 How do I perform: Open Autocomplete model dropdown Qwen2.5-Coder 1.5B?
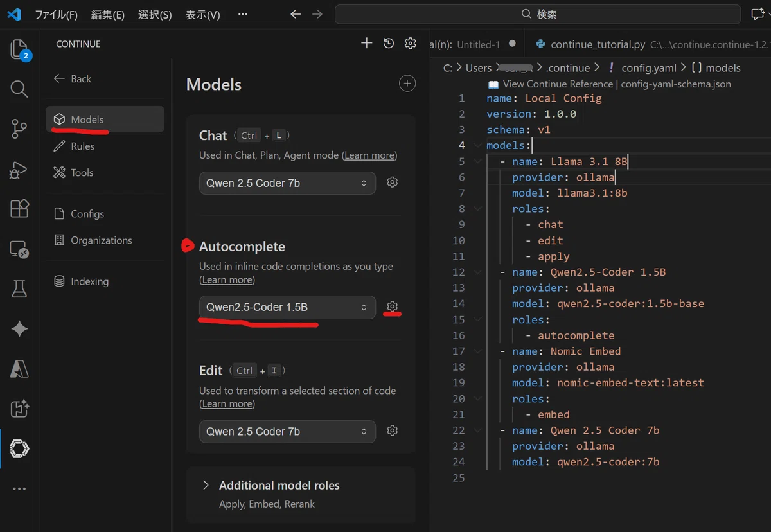coord(287,307)
